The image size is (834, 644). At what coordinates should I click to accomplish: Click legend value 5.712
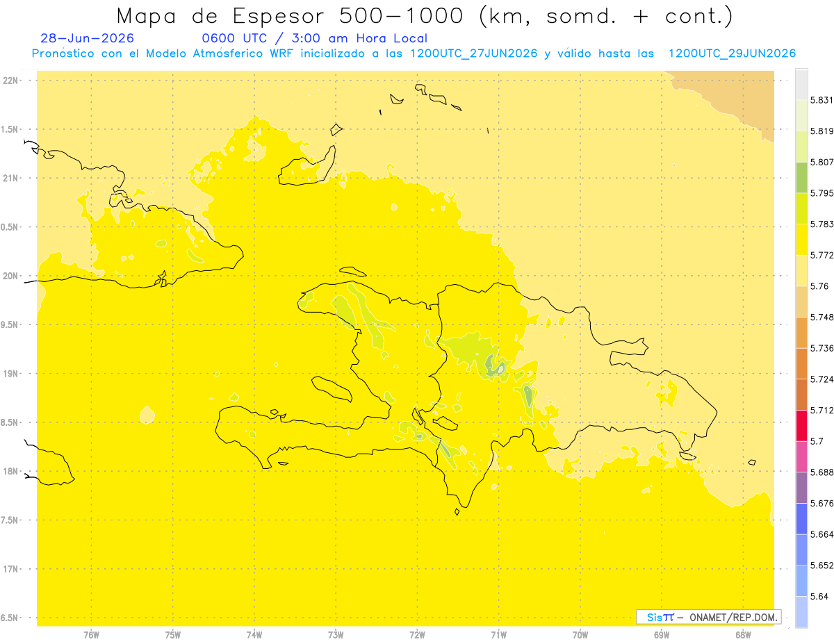[x=821, y=410]
